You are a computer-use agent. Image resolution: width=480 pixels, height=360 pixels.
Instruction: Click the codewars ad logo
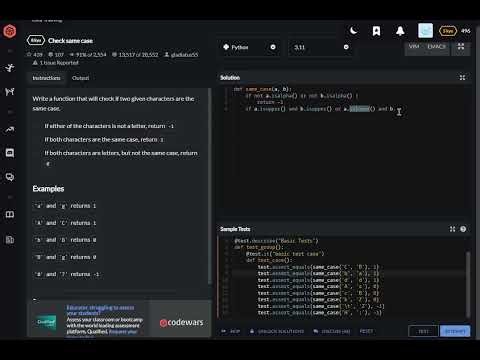click(x=181, y=322)
